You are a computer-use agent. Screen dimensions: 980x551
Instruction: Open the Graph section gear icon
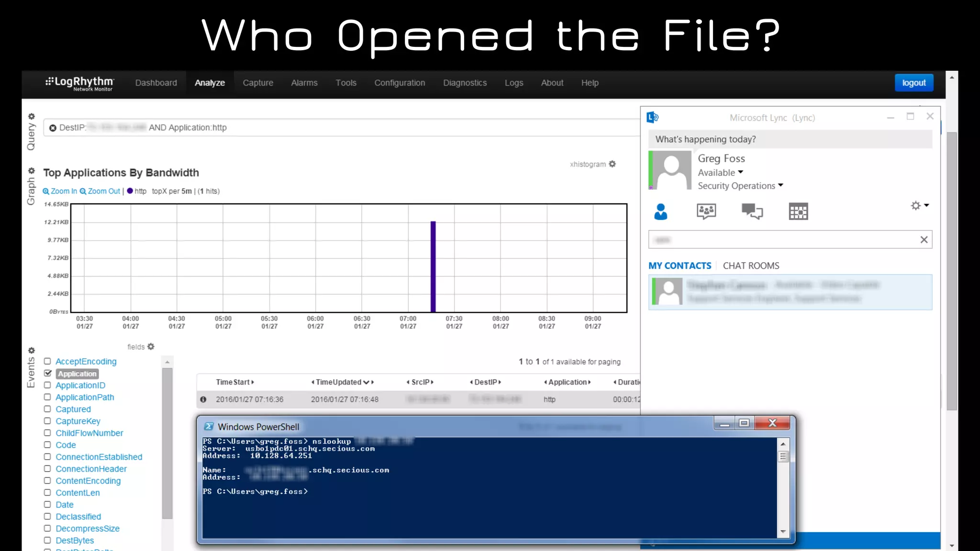32,171
